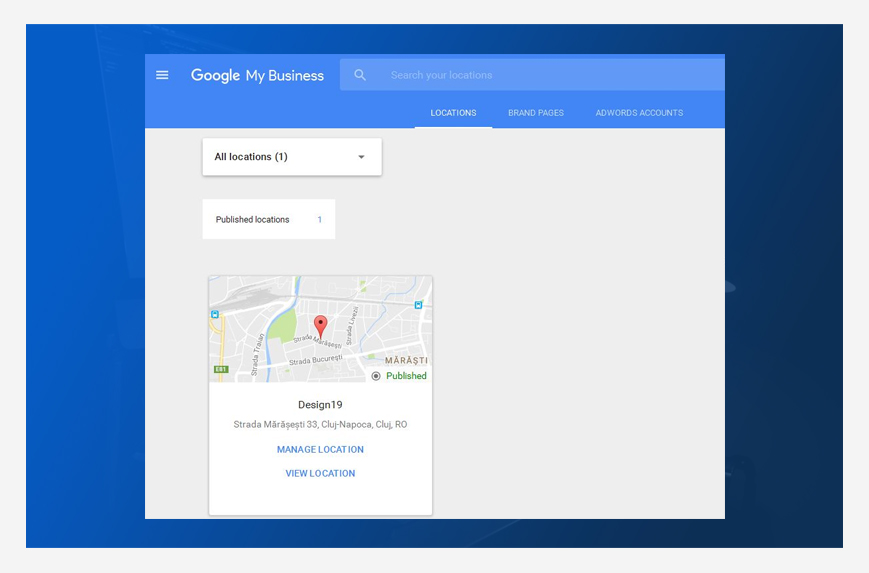Click the search magnifier icon
This screenshot has width=869, height=573.
pyautogui.click(x=360, y=75)
